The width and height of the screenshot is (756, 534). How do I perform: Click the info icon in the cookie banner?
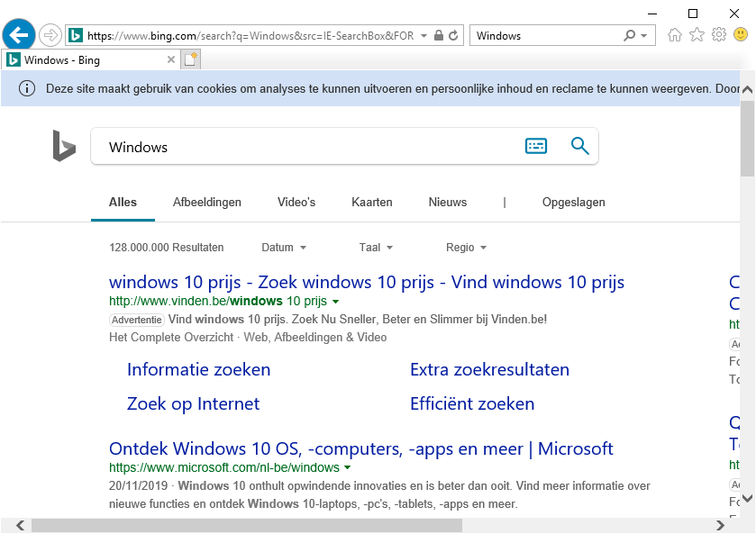coord(27,88)
